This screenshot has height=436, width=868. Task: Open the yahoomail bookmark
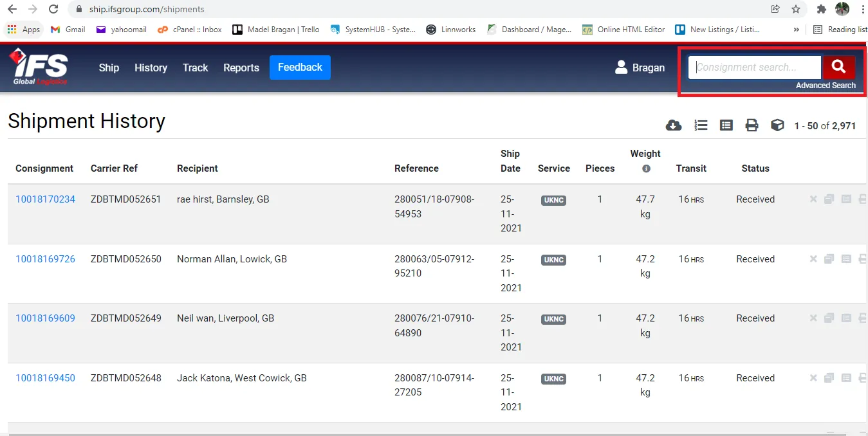pos(121,30)
